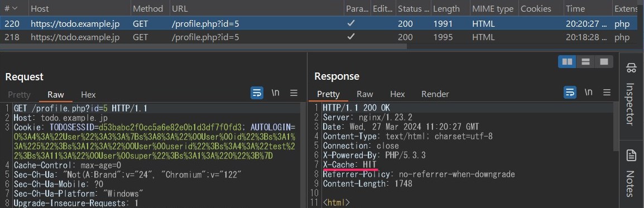The image size is (644, 208).
Task: Click the Cache-Control: max-age=0 request line
Action: [x=68, y=165]
